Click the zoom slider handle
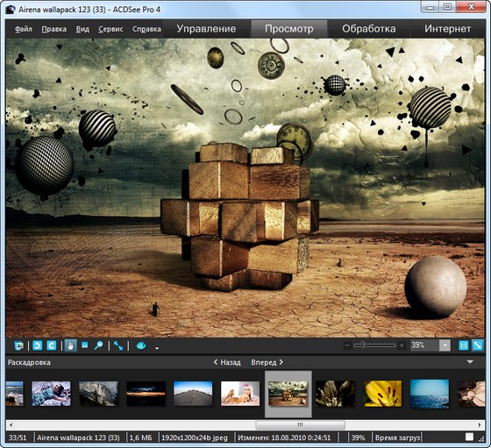This screenshot has height=448, width=491. click(363, 345)
